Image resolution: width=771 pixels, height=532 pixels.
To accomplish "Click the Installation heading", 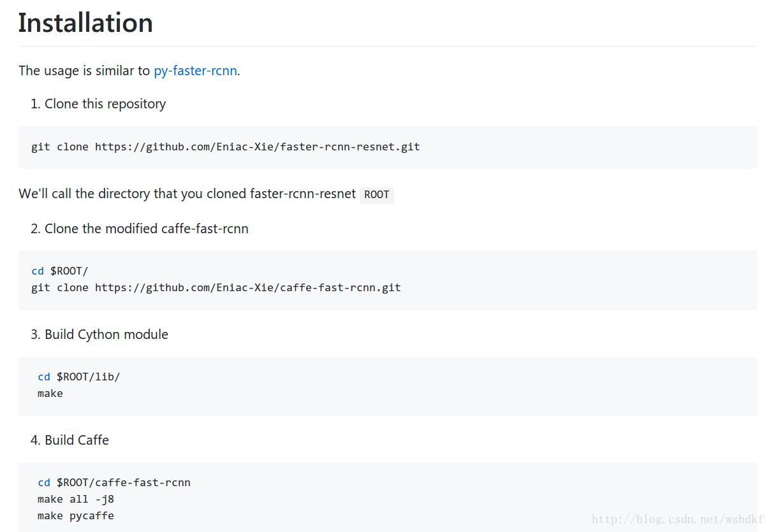I will [85, 23].
